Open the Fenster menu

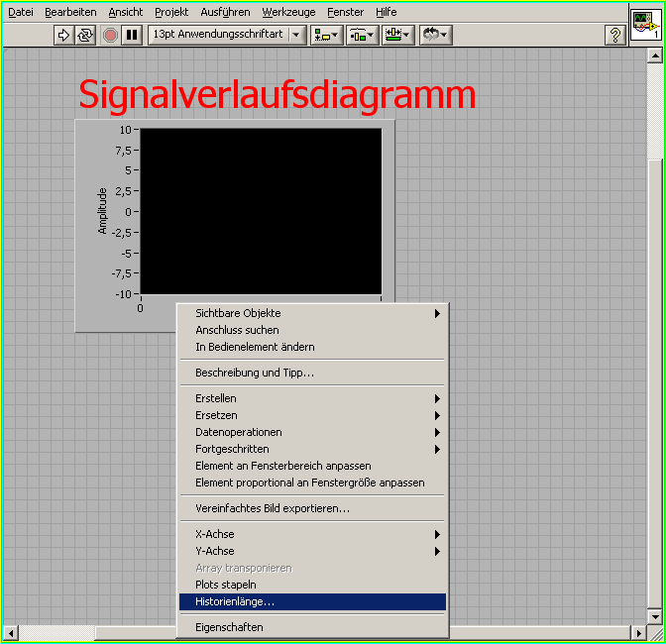(345, 12)
